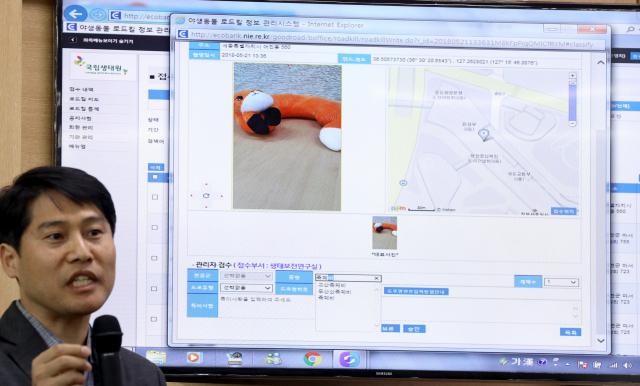Viewport: 640px width, 386px height.
Task: Open the 분류군 classification dropdown
Action: tap(246, 276)
